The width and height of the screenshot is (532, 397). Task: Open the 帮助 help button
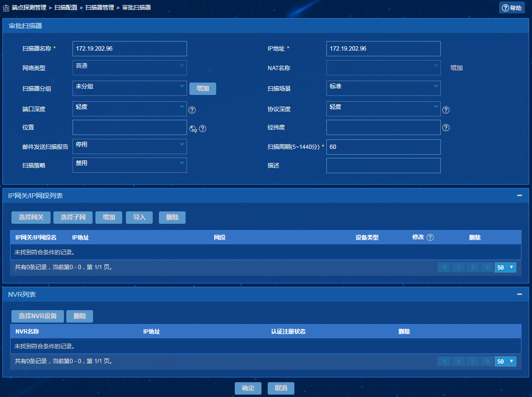(511, 8)
